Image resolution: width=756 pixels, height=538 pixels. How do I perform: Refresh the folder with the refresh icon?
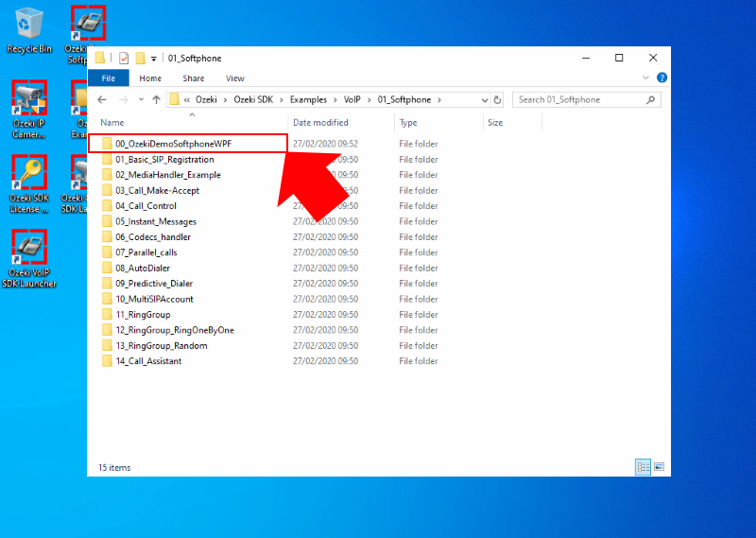(x=497, y=100)
